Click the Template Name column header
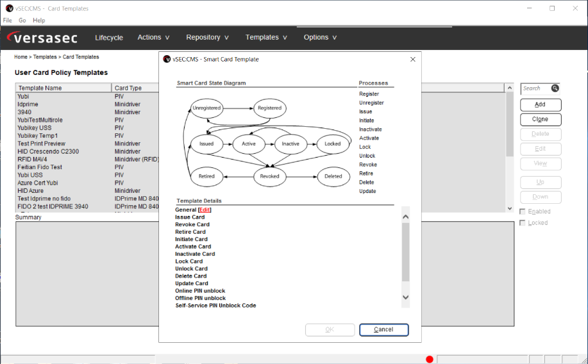 click(63, 88)
